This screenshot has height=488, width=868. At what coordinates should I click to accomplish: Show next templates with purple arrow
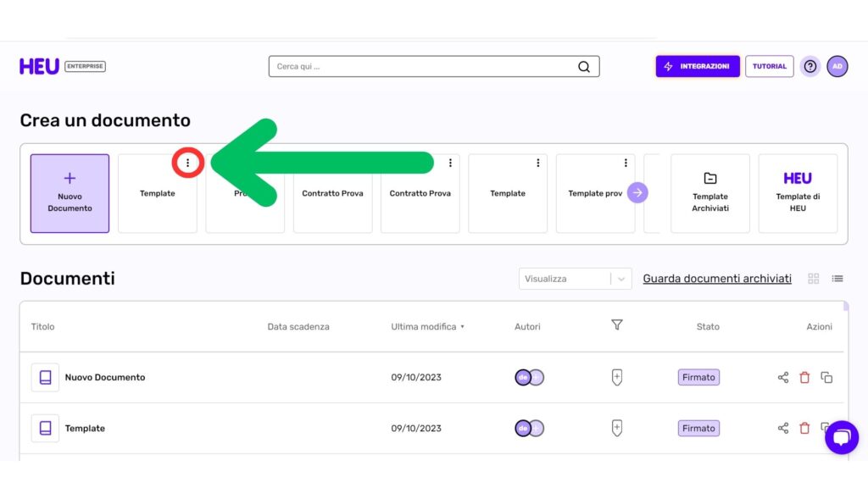(637, 193)
